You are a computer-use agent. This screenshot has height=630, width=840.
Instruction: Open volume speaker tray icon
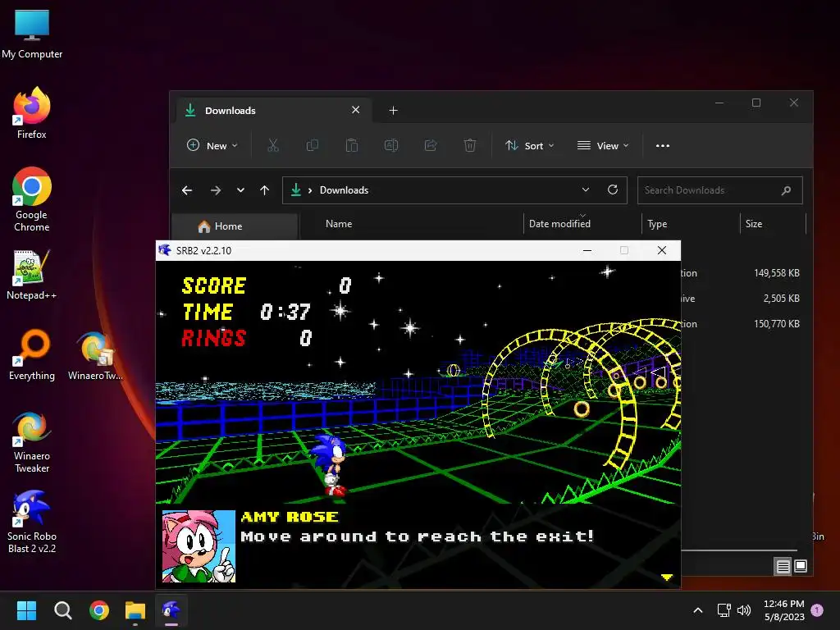(744, 610)
